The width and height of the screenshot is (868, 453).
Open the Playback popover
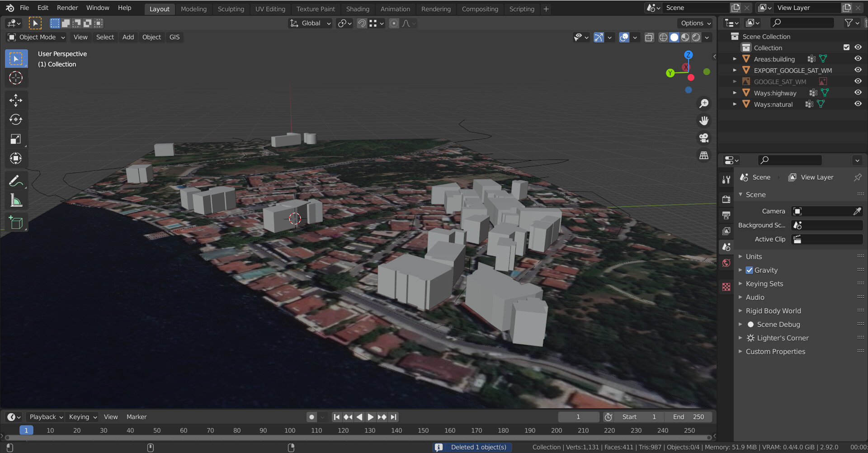[46, 417]
